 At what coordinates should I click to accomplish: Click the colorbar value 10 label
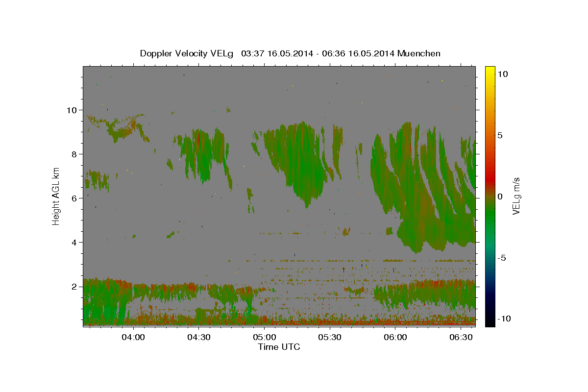[x=502, y=74]
